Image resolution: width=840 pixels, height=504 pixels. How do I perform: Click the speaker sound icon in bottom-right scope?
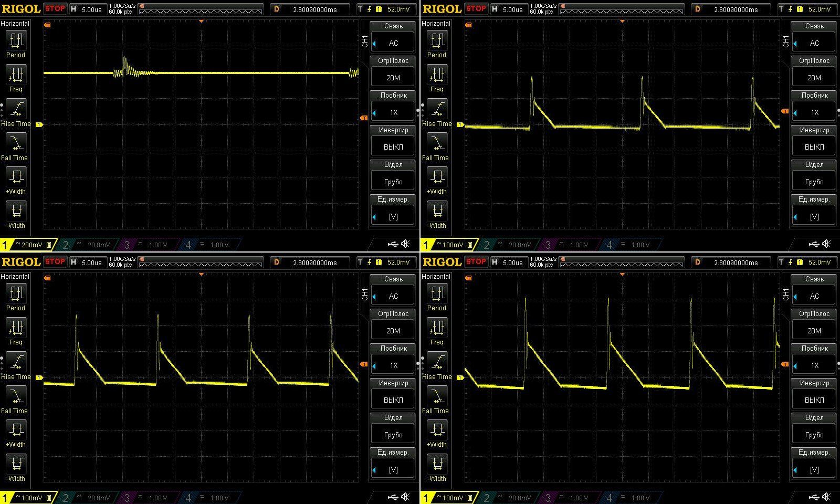click(827, 497)
